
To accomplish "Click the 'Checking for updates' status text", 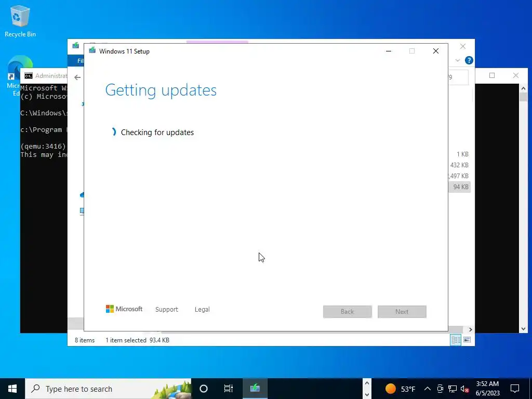I will [x=157, y=132].
